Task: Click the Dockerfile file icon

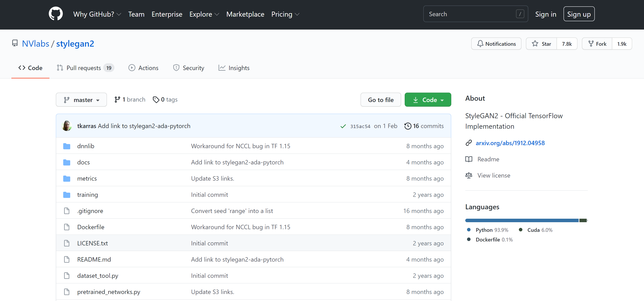Action: point(67,227)
